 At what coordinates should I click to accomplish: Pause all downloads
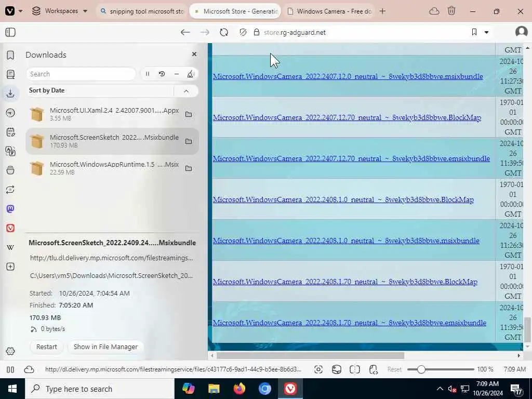[x=148, y=74]
